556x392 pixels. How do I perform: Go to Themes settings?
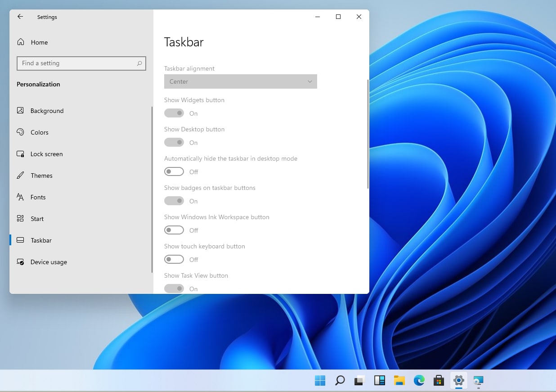pos(81,176)
